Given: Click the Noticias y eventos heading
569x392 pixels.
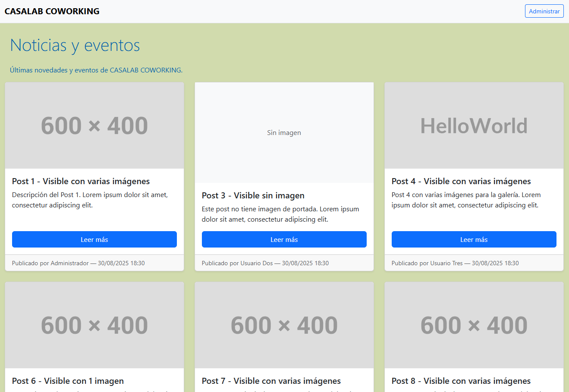Looking at the screenshot, I should (x=74, y=45).
